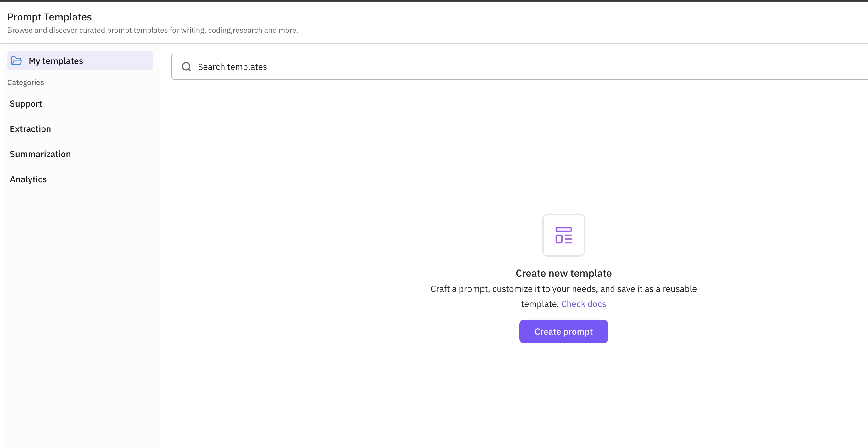Viewport: 868px width, 448px height.
Task: Click the Prompt Templates page title
Action: pyautogui.click(x=49, y=16)
